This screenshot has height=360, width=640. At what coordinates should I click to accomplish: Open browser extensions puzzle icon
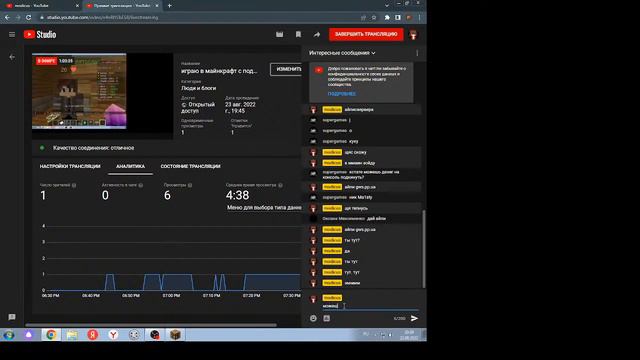(387, 18)
